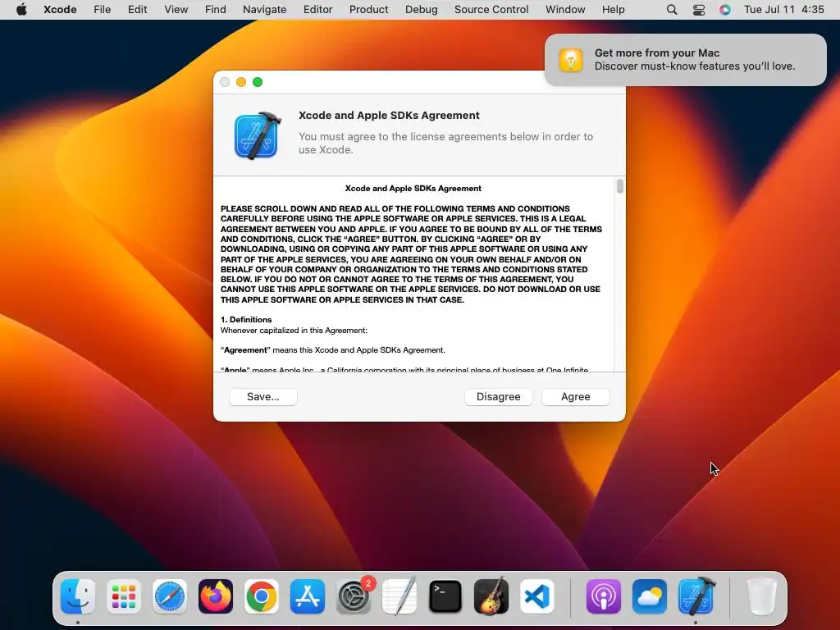Open Control Center in menu bar
The height and width of the screenshot is (630, 840).
tap(699, 10)
